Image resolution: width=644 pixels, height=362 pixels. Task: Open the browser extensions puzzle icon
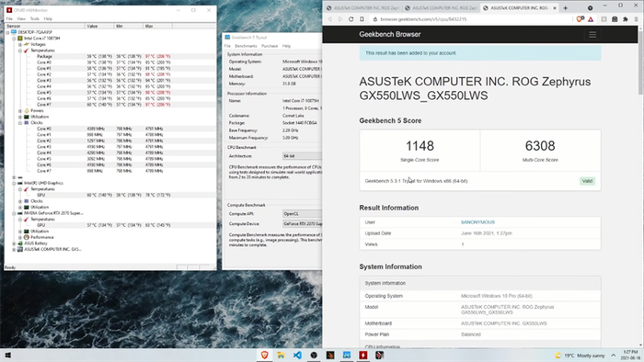point(625,19)
